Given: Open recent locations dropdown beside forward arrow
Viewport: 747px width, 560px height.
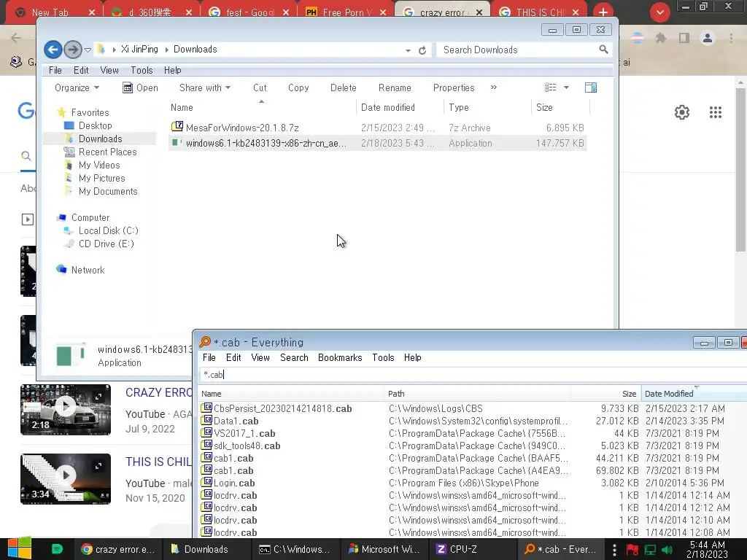Looking at the screenshot, I should (x=88, y=50).
